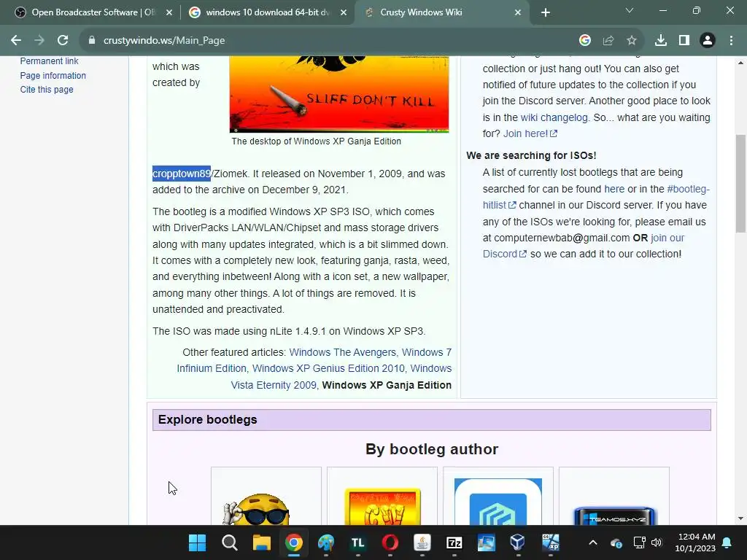Click the scrollbar up arrow
The width and height of the screenshot is (747, 560).
(740, 63)
